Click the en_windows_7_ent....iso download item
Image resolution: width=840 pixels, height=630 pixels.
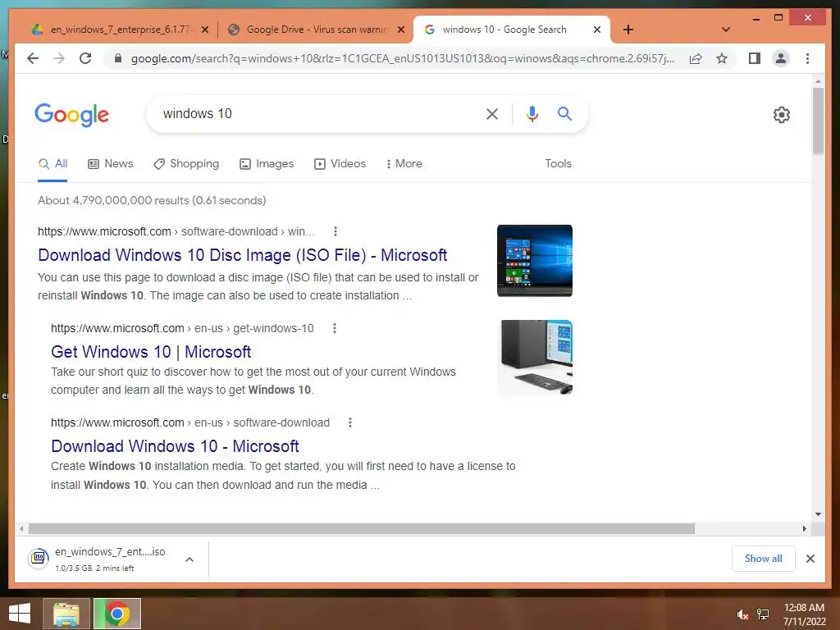click(x=110, y=559)
